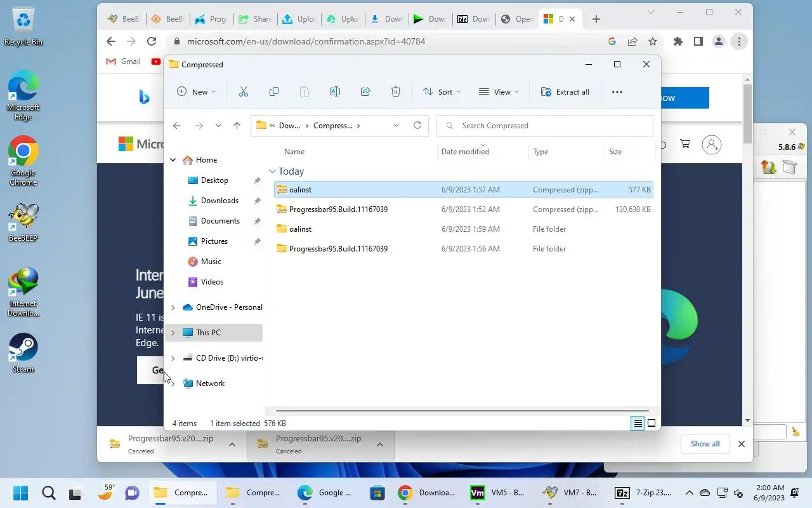Click the Rename icon in Explorer toolbar
The height and width of the screenshot is (508, 812).
pos(335,92)
